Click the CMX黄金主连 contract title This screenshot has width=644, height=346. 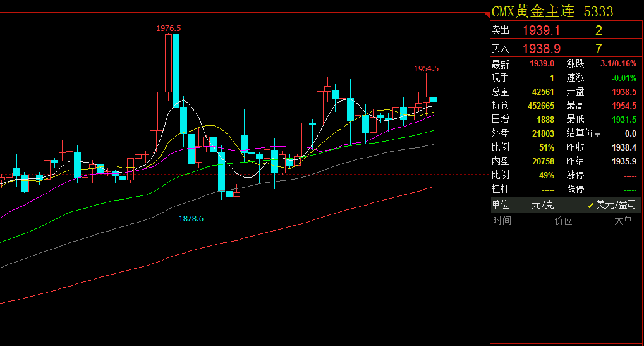click(533, 11)
